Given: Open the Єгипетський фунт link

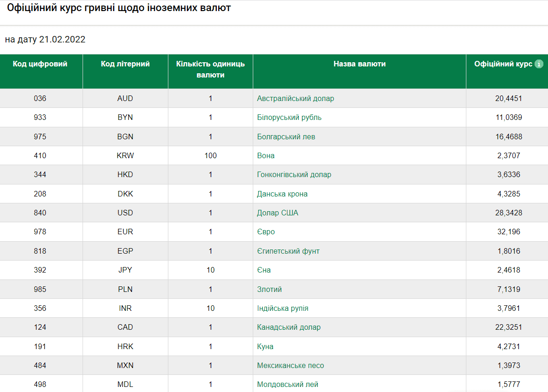Looking at the screenshot, I should [288, 251].
